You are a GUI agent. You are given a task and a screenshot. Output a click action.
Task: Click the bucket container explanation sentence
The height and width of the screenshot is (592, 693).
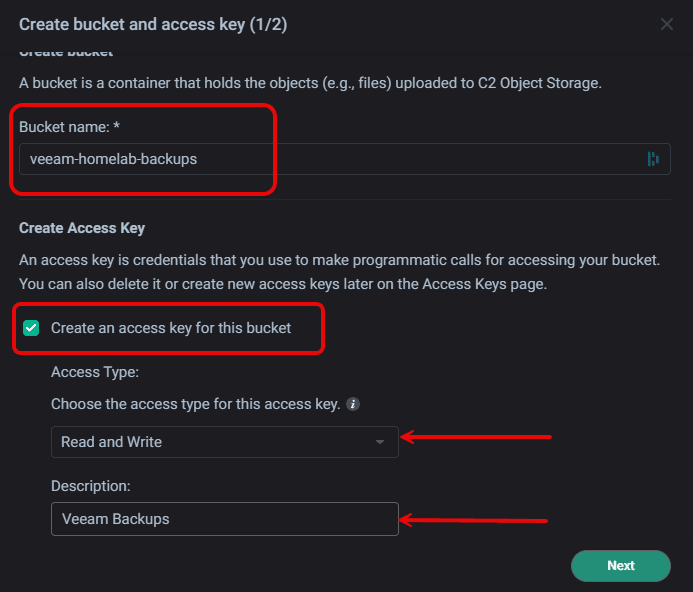pos(310,83)
